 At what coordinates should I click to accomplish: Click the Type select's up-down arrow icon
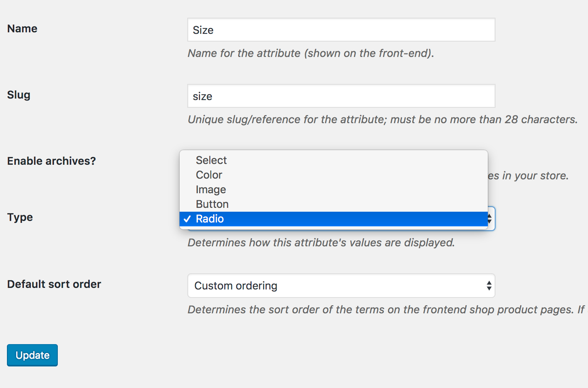point(490,219)
